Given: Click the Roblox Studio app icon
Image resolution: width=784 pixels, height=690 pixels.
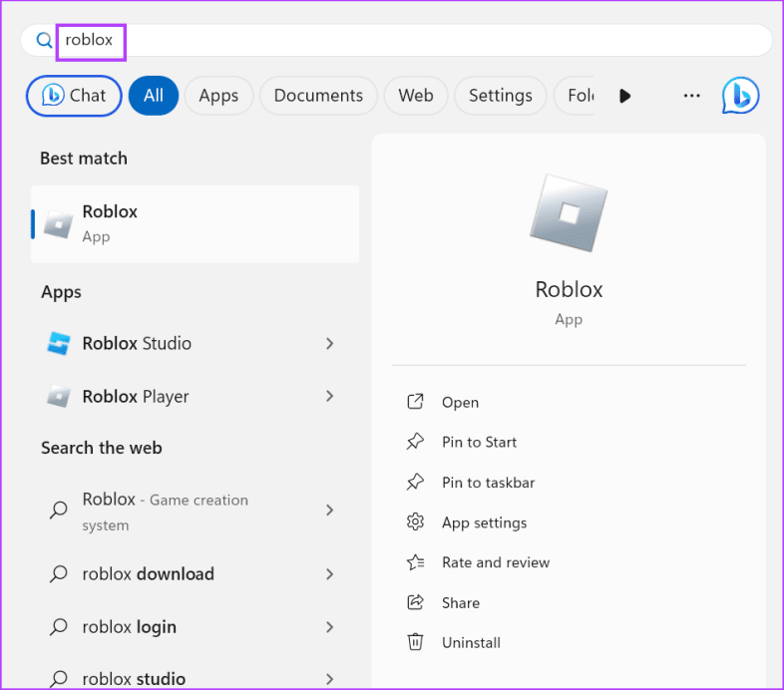Looking at the screenshot, I should (x=59, y=343).
